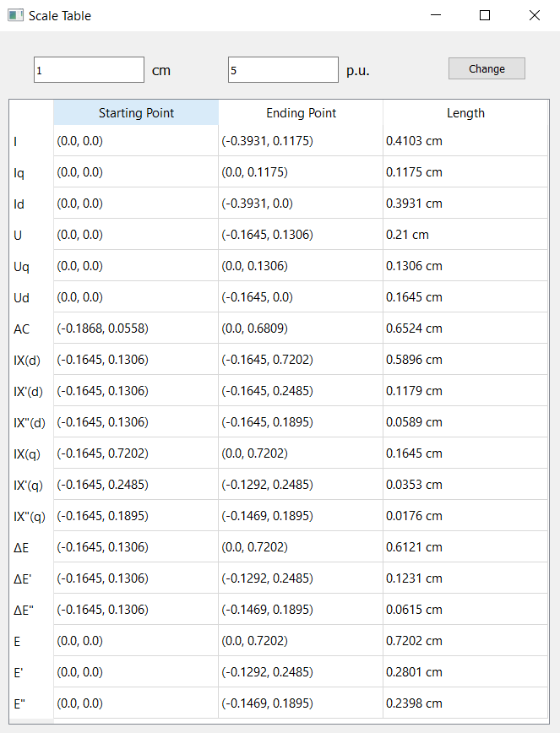Click the Length column header
This screenshot has height=733, width=560.
465,112
